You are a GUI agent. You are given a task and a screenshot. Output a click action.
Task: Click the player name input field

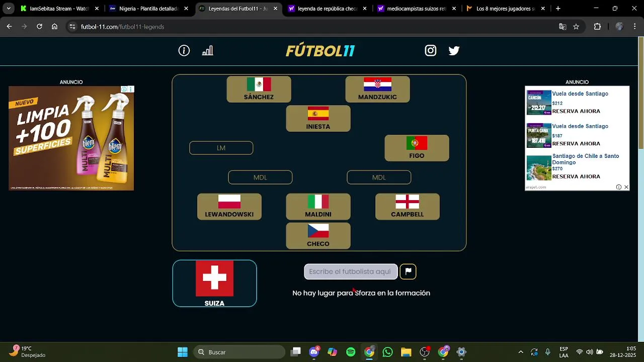click(x=351, y=271)
